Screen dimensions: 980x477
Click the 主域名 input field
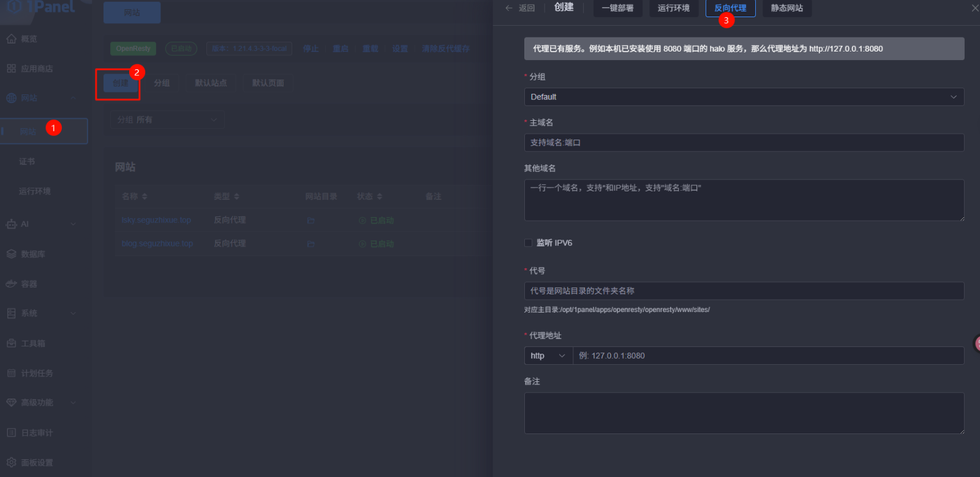click(744, 143)
